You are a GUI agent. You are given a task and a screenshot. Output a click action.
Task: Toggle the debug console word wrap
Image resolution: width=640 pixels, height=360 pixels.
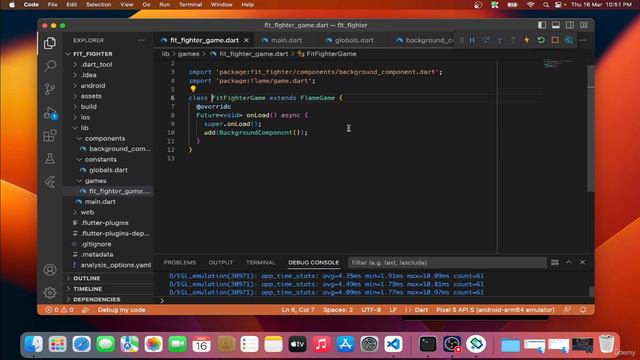click(555, 262)
